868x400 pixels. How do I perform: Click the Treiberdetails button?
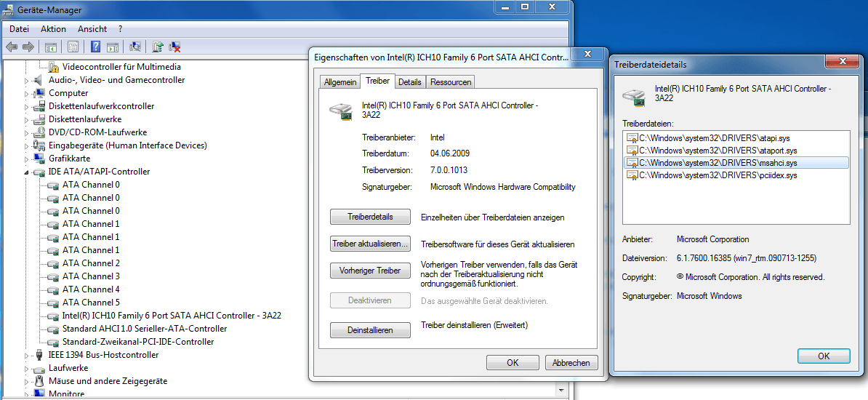pyautogui.click(x=370, y=217)
